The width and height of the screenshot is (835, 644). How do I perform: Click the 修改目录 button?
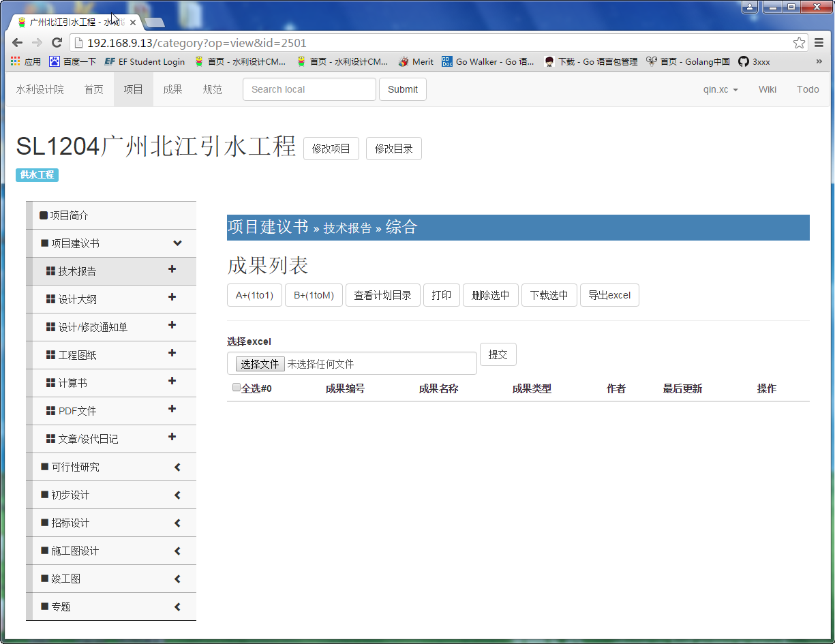click(394, 149)
